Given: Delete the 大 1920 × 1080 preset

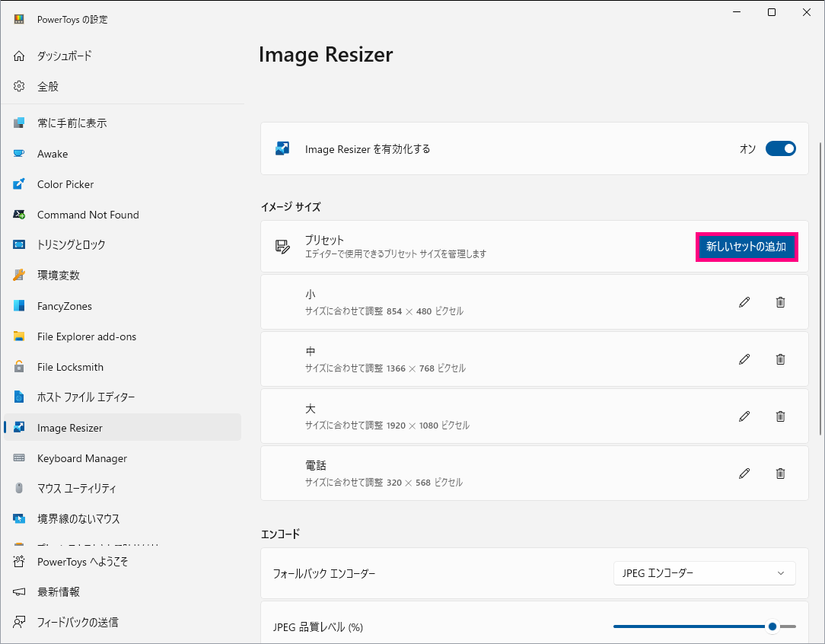Looking at the screenshot, I should pyautogui.click(x=780, y=416).
